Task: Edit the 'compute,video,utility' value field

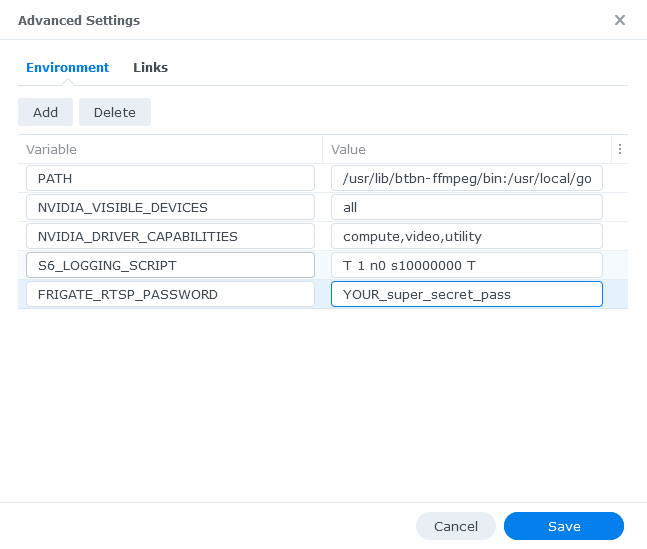Action: (467, 236)
